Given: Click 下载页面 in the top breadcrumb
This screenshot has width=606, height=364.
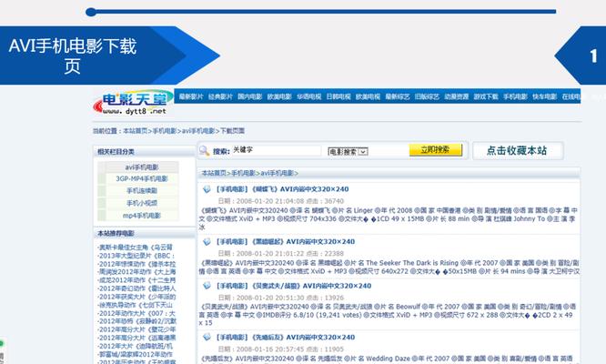Looking at the screenshot, I should pyautogui.click(x=232, y=131).
